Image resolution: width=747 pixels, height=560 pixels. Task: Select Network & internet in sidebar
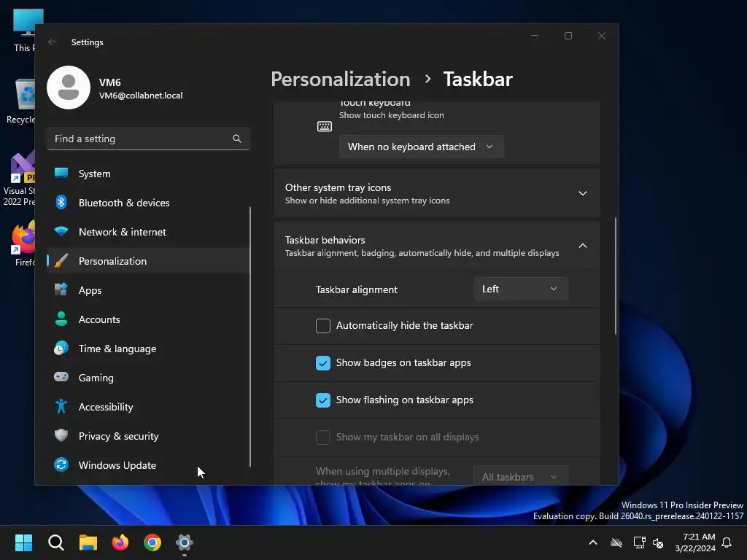point(147,232)
